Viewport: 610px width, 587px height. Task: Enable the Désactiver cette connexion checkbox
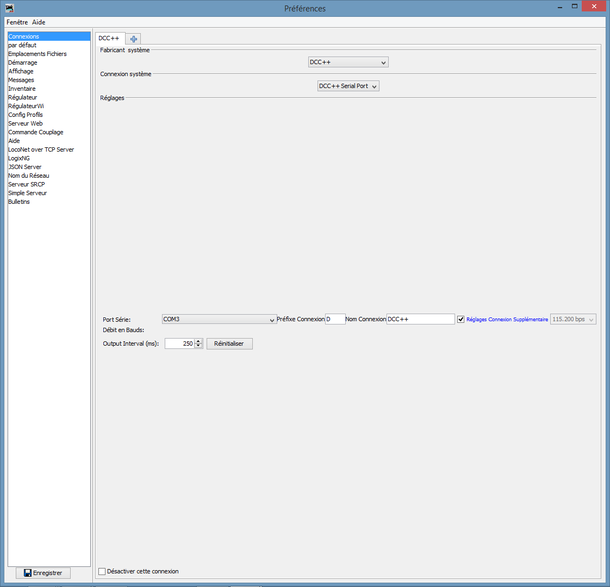pyautogui.click(x=102, y=571)
